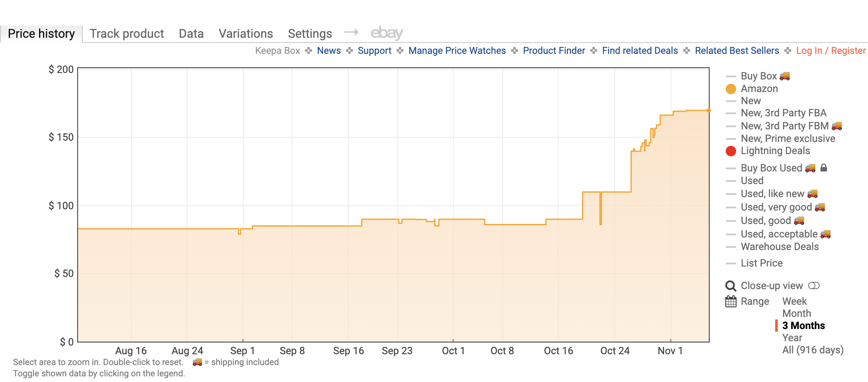Toggle the Amazon price series

759,89
